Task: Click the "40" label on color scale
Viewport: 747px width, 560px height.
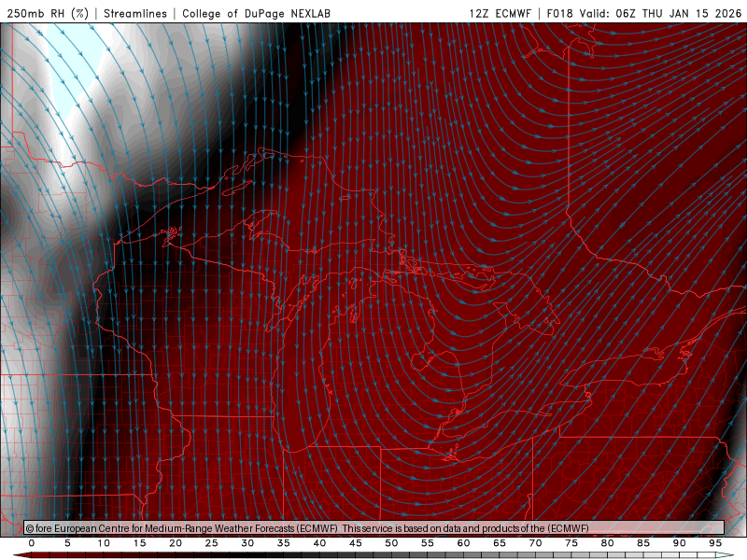Action: (x=319, y=543)
